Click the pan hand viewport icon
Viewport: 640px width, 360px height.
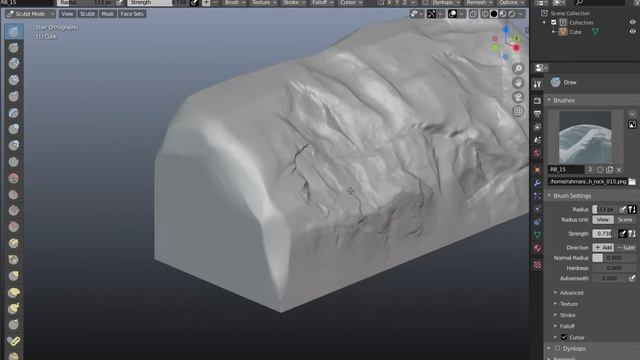coord(518,83)
